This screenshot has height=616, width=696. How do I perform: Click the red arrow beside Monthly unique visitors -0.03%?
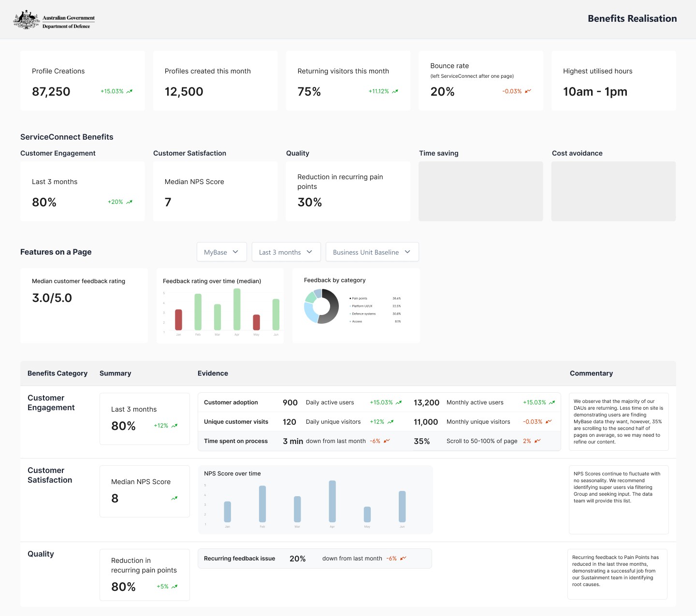[x=549, y=422]
